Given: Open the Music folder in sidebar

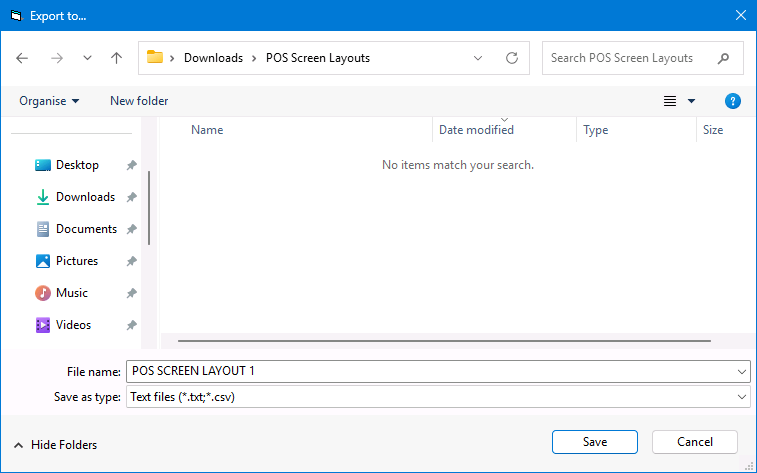Looking at the screenshot, I should click(71, 293).
